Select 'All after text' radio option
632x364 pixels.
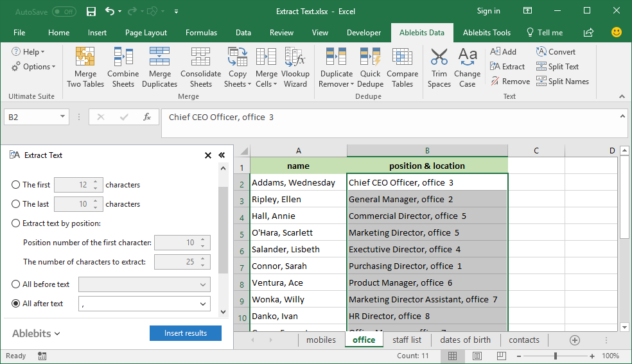15,304
